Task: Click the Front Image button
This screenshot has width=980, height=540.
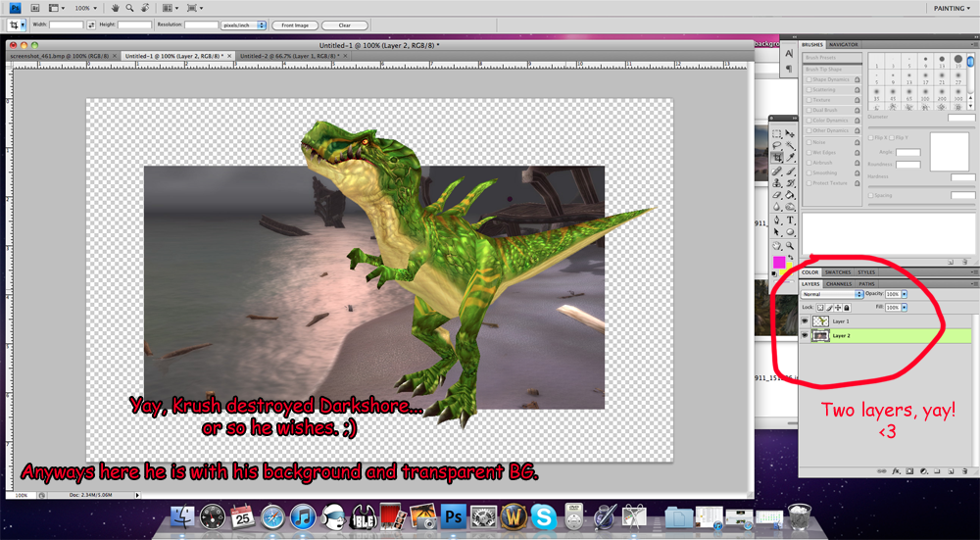Action: pos(295,25)
